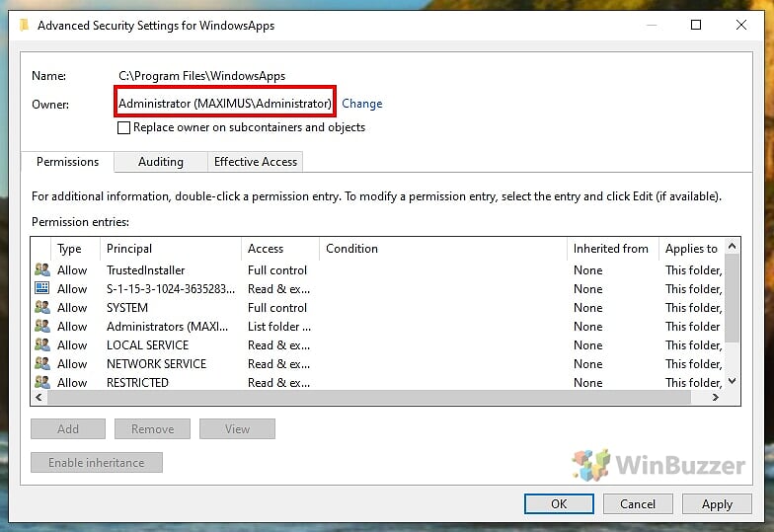
Task: Sort by the Access column header
Action: coord(280,249)
